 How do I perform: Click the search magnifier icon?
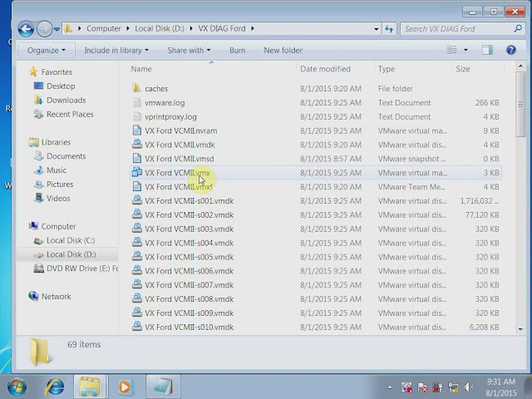click(x=518, y=28)
